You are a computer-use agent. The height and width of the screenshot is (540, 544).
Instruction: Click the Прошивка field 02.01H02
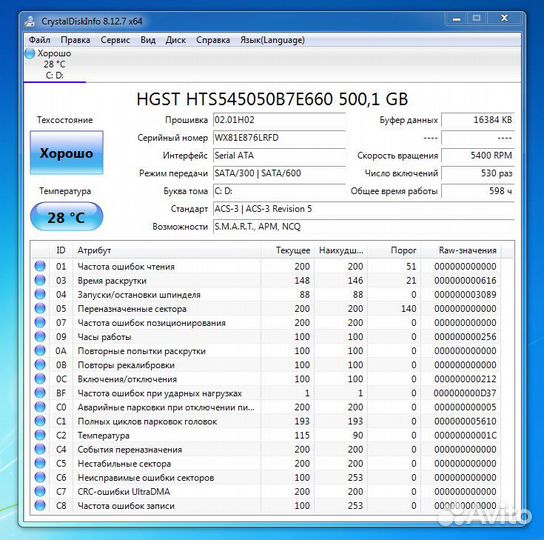click(279, 120)
